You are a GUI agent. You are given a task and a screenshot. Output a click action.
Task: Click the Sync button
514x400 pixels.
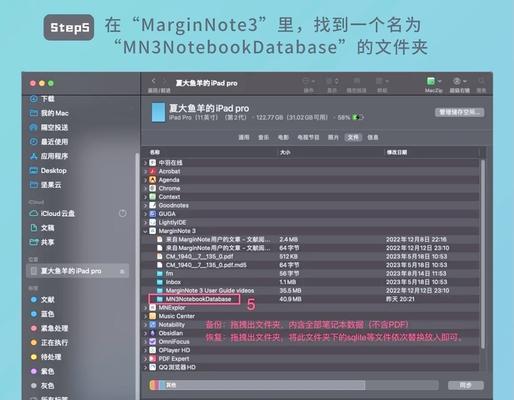point(466,385)
